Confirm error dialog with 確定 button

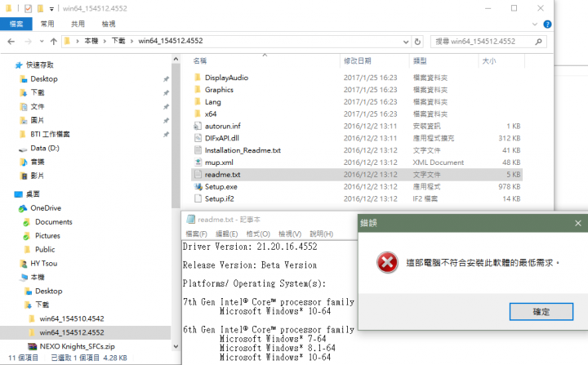541,312
